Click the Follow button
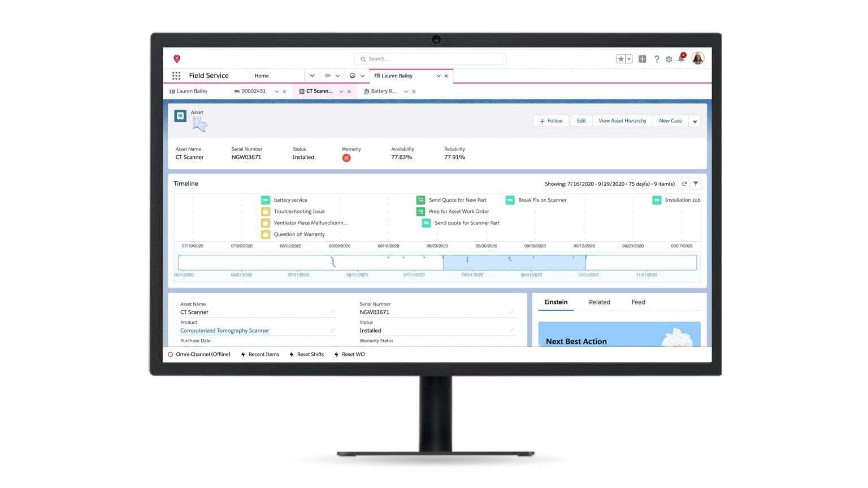This screenshot has height=488, width=868. tap(551, 121)
